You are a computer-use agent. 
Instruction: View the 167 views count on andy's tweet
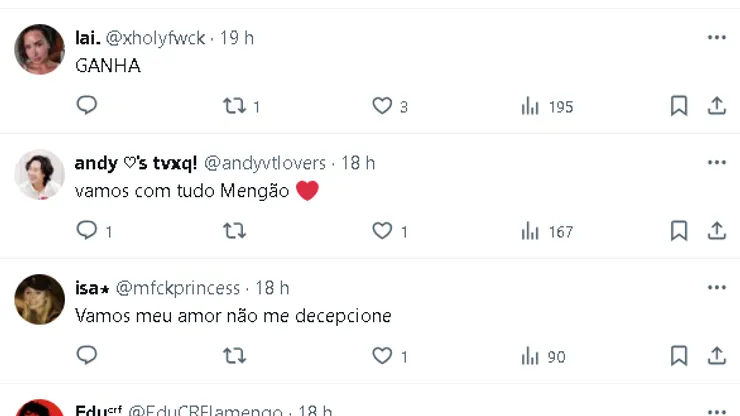(x=546, y=231)
